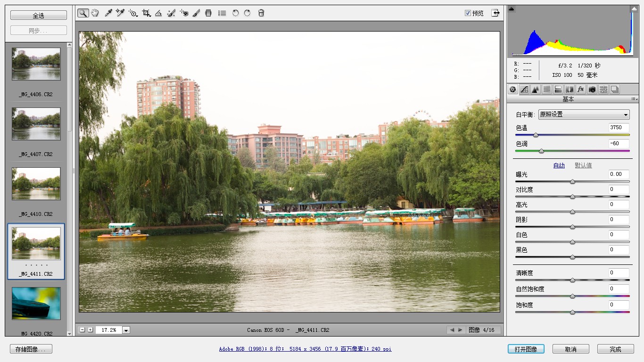Select the Red Eye Removal tool
The image size is (644, 362).
pos(184,13)
